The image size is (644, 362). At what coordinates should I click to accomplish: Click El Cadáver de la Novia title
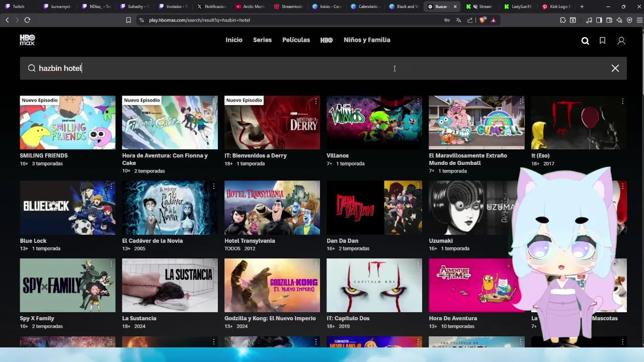click(152, 241)
